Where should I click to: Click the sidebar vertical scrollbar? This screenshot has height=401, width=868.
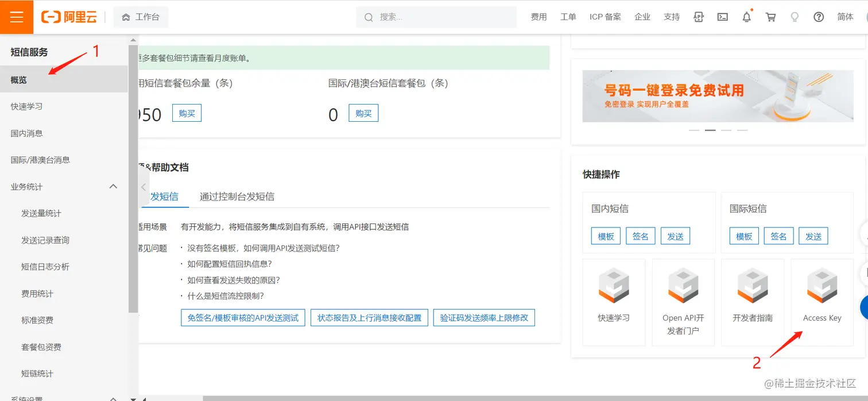coord(133,178)
